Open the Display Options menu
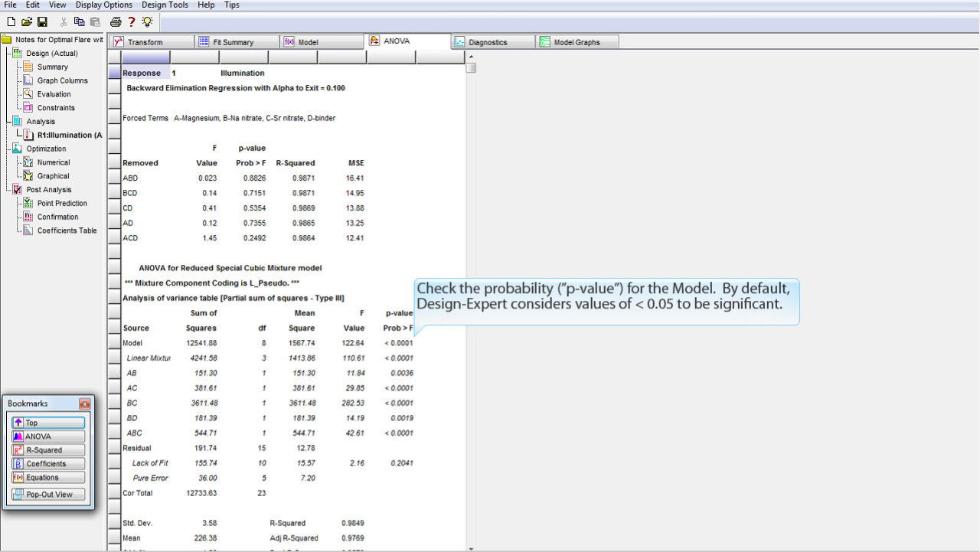Viewport: 980px width, 552px height. click(x=103, y=5)
